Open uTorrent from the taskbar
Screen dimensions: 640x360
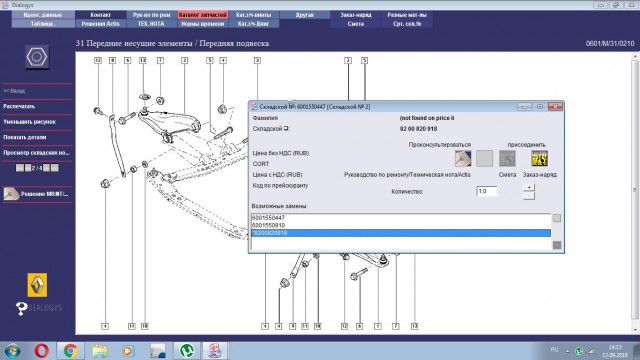(187, 351)
